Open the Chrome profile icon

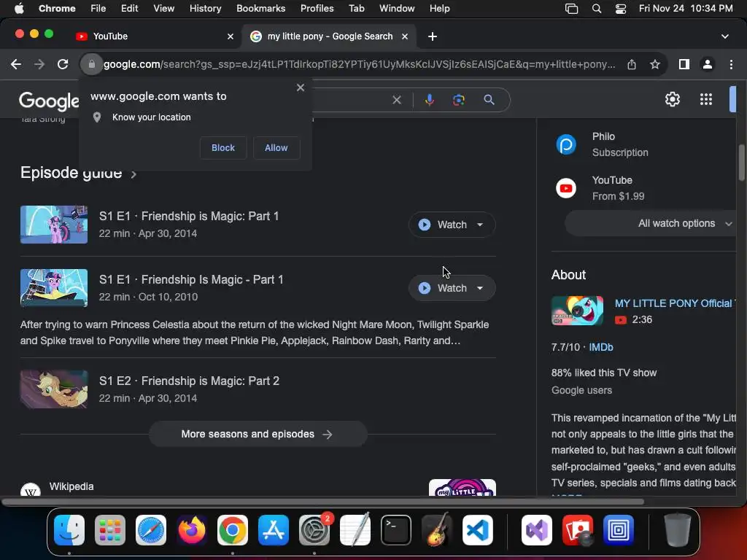click(x=708, y=64)
